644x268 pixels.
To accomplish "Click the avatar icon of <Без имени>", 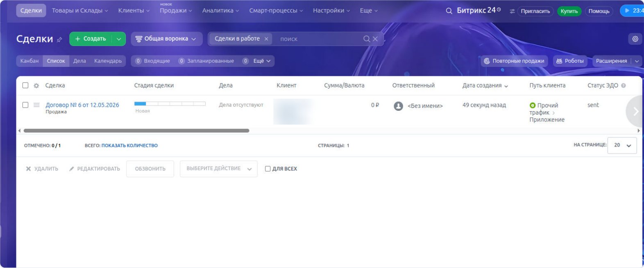I will coord(398,106).
